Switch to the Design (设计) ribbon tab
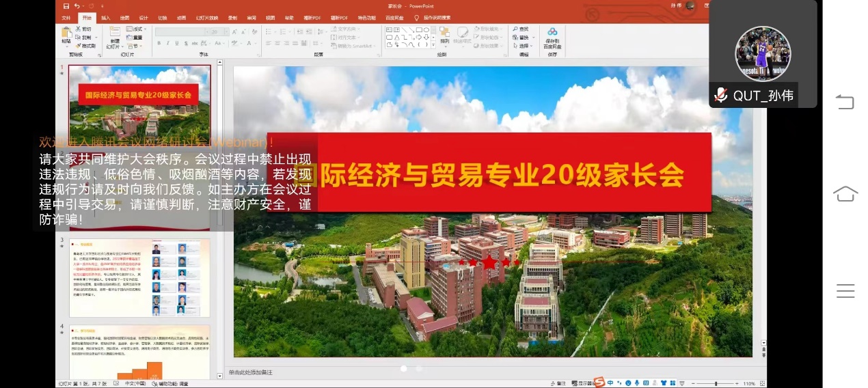The height and width of the screenshot is (388, 868). 143,18
